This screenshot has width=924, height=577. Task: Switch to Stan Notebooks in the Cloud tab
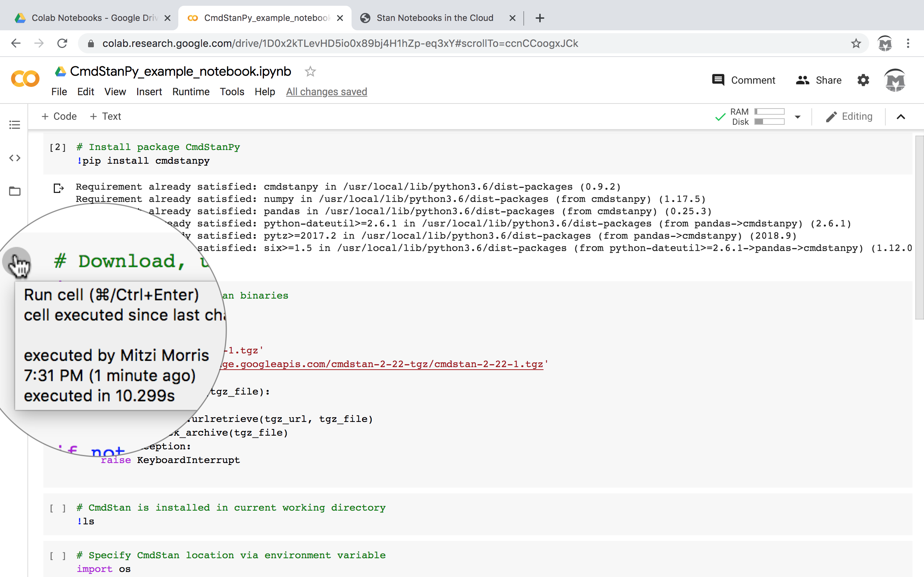pyautogui.click(x=435, y=18)
